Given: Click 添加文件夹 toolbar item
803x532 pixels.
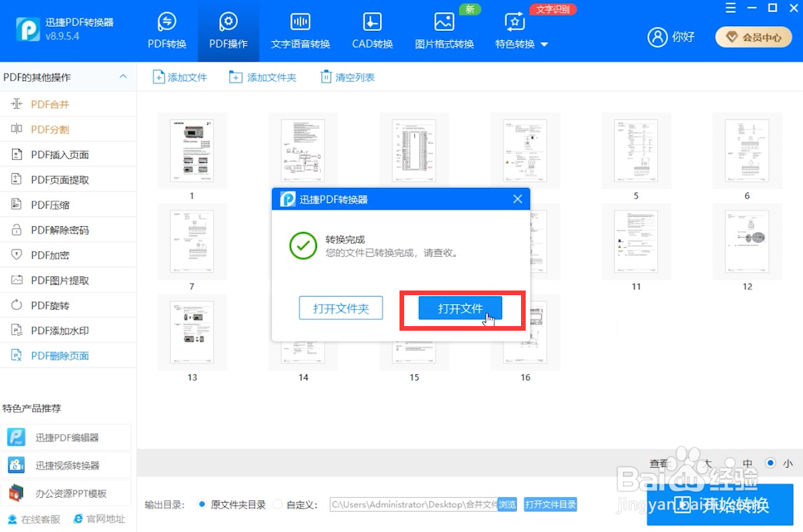Looking at the screenshot, I should (x=263, y=77).
